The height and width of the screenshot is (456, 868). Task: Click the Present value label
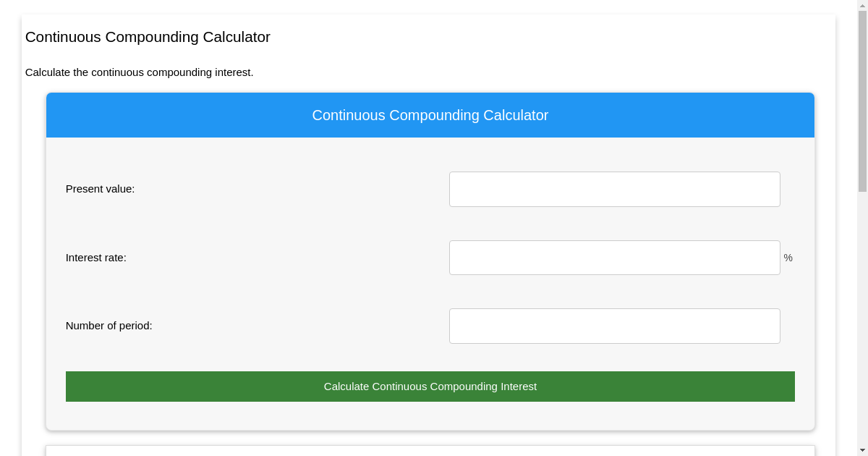[x=100, y=189]
